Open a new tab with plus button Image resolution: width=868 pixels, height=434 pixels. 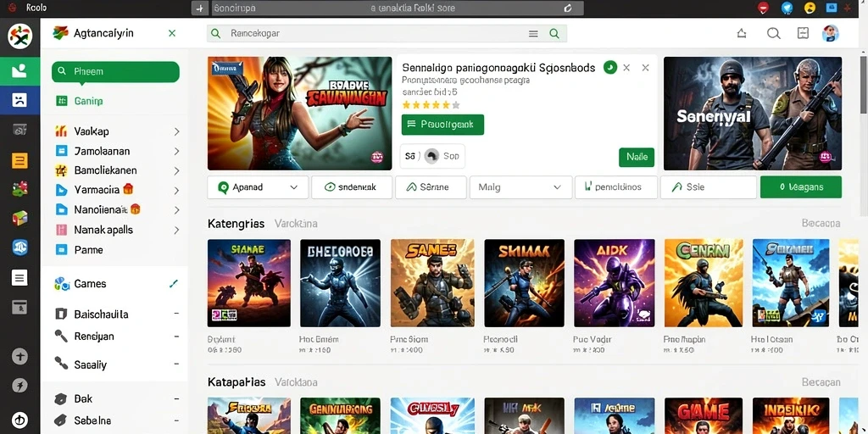[200, 8]
